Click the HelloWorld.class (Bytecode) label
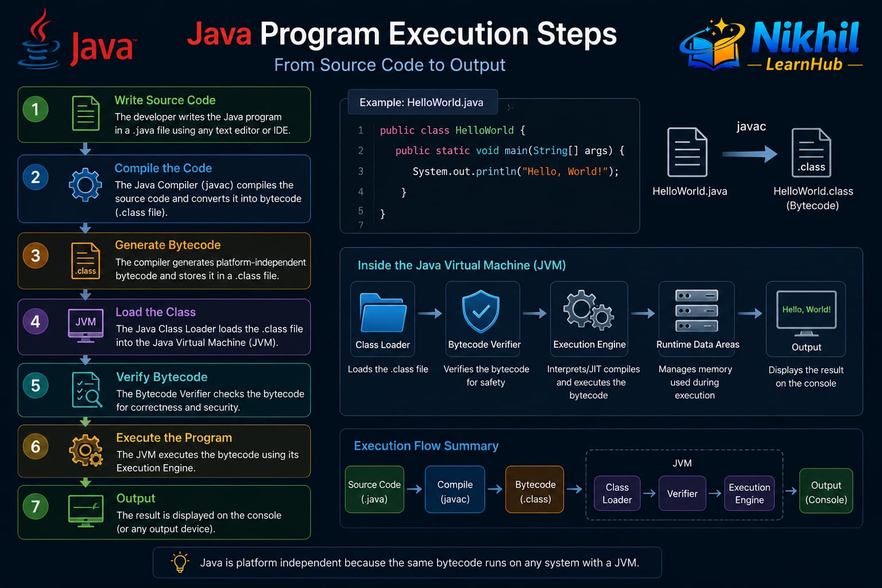This screenshot has width=882, height=588. (813, 198)
